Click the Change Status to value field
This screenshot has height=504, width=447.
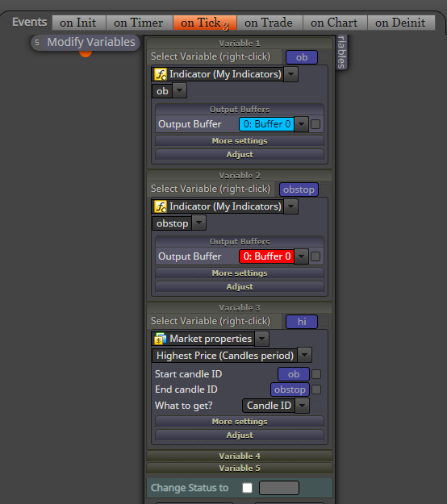[x=279, y=488]
